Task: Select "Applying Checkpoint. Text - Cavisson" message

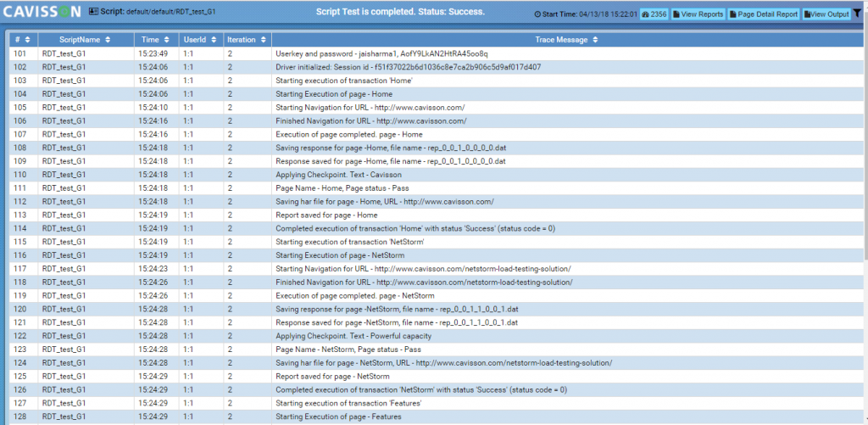Action: (338, 175)
